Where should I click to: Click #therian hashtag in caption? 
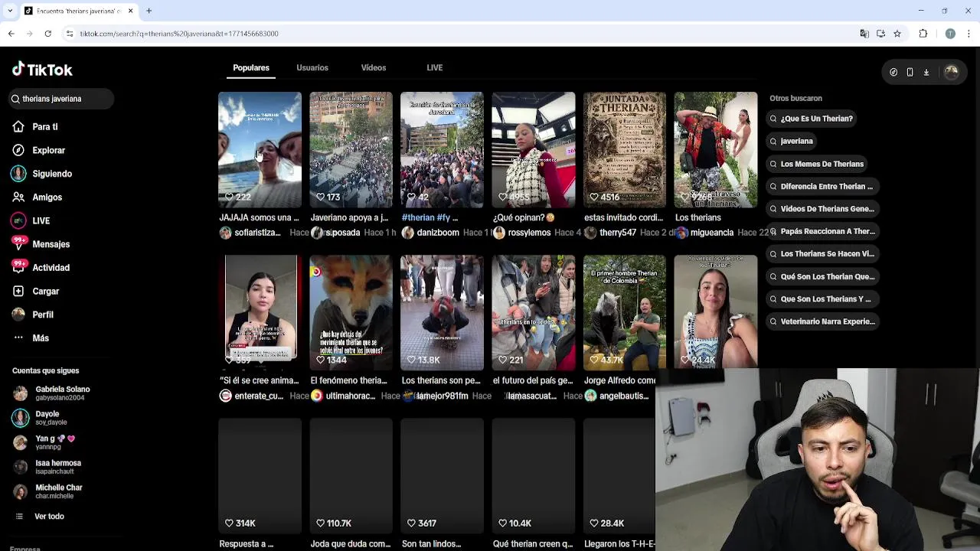[419, 217]
